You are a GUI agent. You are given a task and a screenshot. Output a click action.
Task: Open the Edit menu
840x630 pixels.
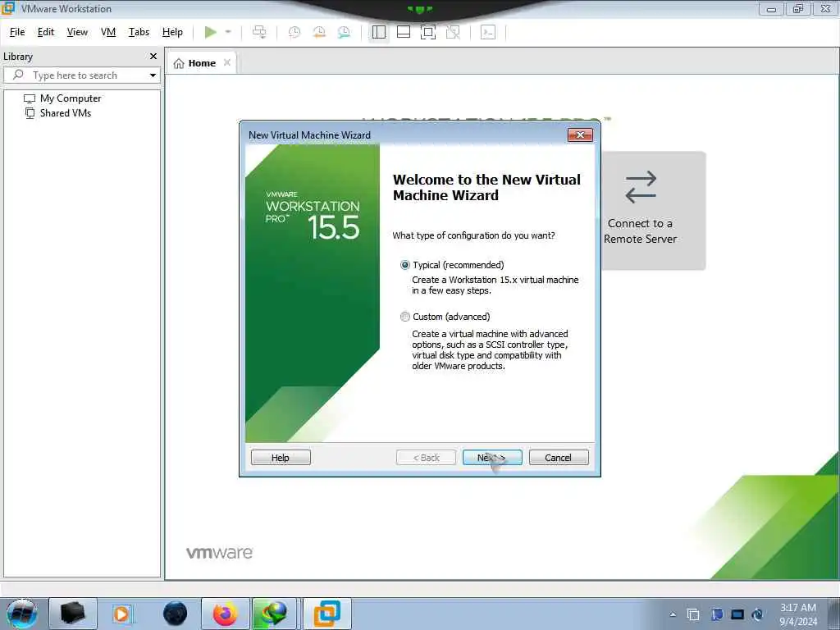coord(46,32)
